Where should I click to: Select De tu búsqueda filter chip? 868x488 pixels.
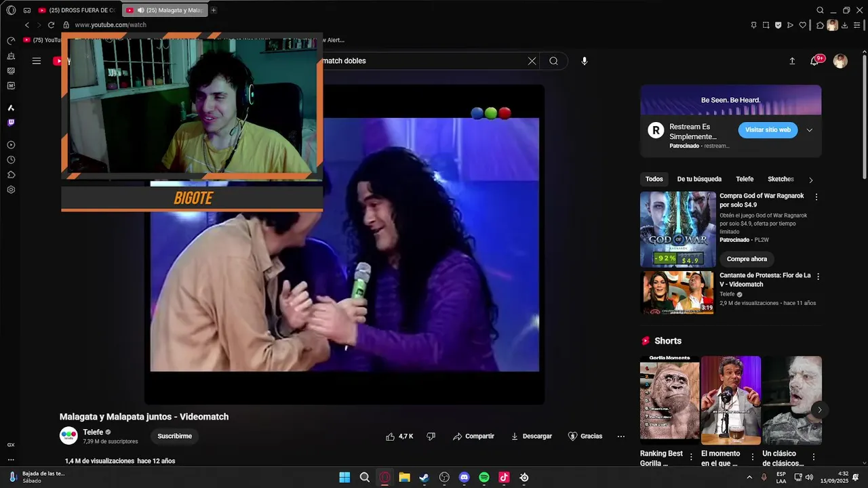699,179
